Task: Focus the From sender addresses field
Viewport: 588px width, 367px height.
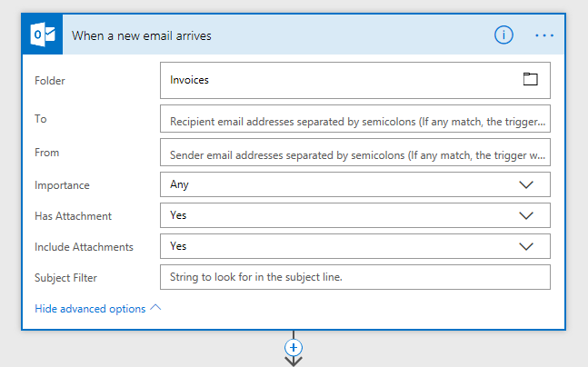Action: [355, 153]
